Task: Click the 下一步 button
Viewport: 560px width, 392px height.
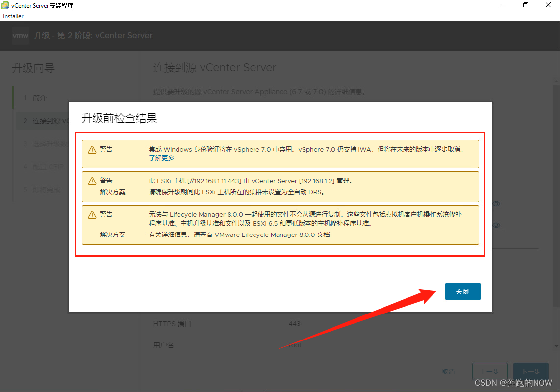Action: pos(531,371)
